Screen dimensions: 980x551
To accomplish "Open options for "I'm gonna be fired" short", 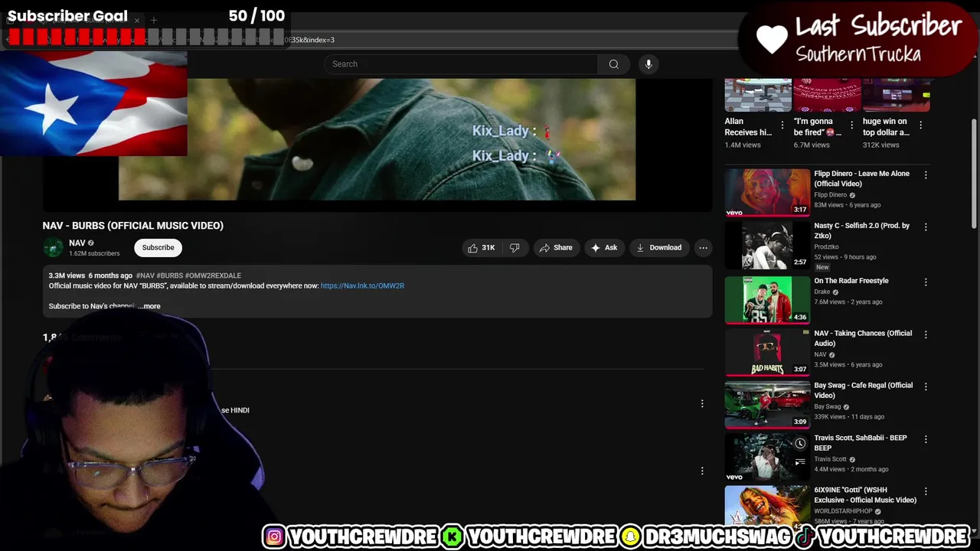I will coord(851,125).
